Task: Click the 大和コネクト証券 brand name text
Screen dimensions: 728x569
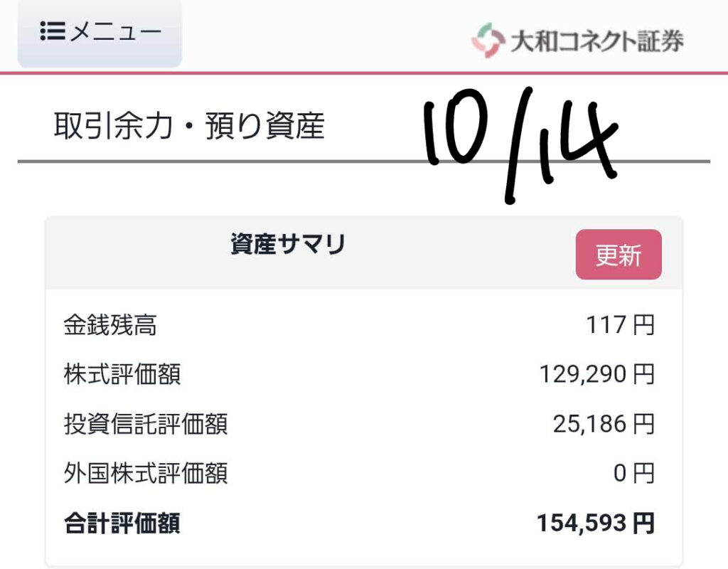Action: pyautogui.click(x=596, y=41)
